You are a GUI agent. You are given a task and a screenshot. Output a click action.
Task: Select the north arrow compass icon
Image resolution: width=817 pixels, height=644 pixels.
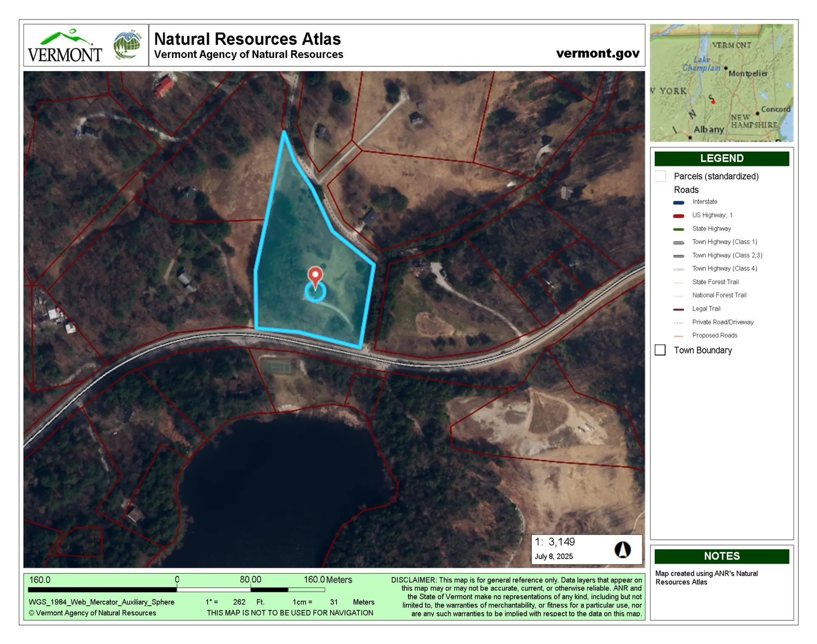tap(623, 549)
